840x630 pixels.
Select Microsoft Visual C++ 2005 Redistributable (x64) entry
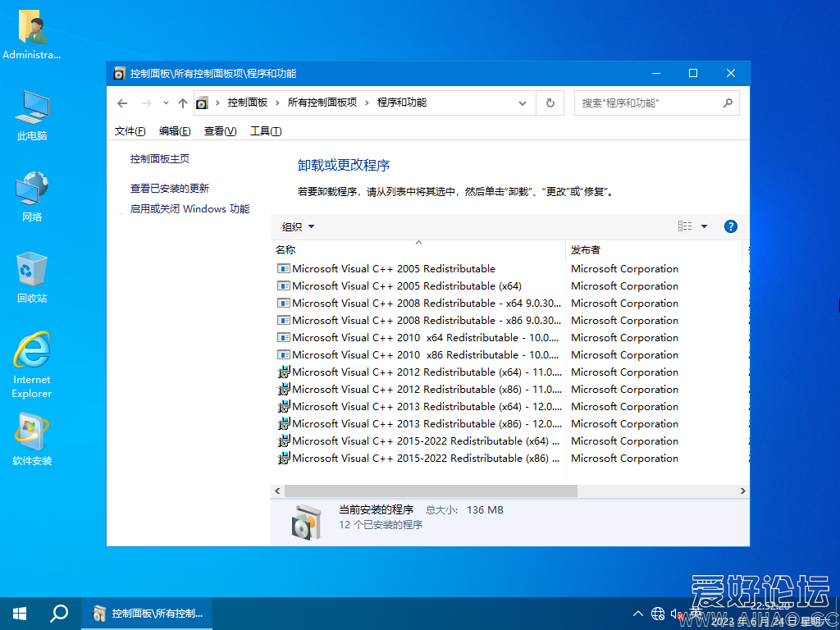(407, 286)
